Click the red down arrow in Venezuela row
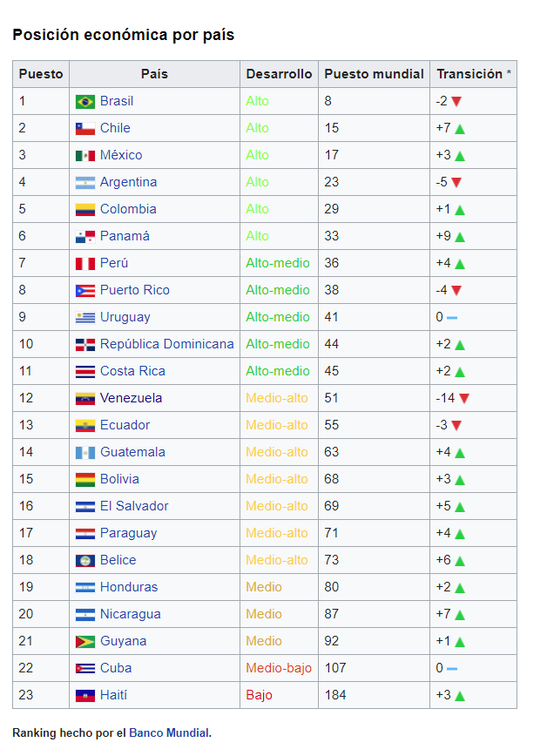The height and width of the screenshot is (756, 547). pyautogui.click(x=464, y=399)
